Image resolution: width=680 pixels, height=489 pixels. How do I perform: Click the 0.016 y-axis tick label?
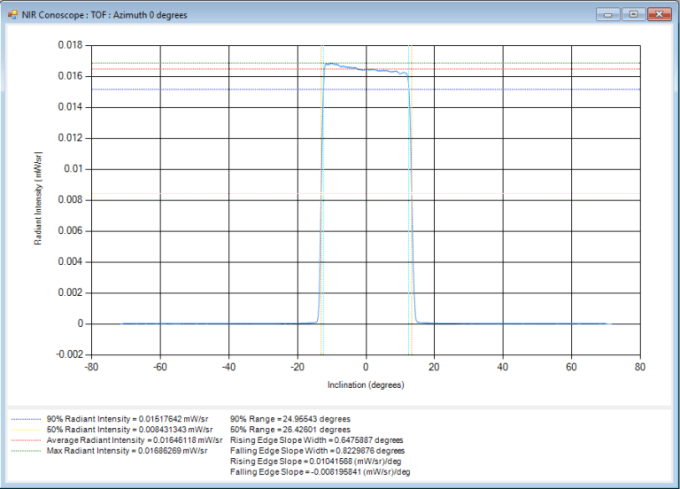pos(70,76)
